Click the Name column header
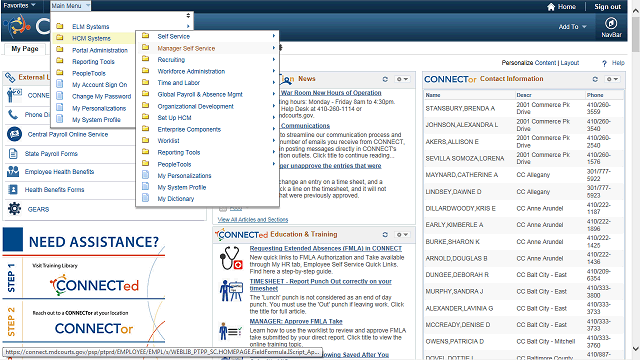 click(x=433, y=95)
